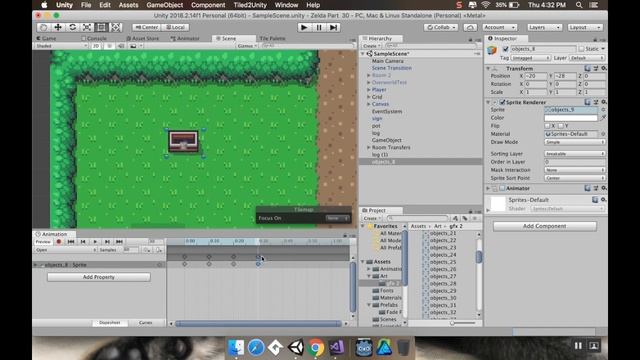Screen dimensions: 640x360
Task: Toggle 2D scene view mode
Action: click(96, 46)
